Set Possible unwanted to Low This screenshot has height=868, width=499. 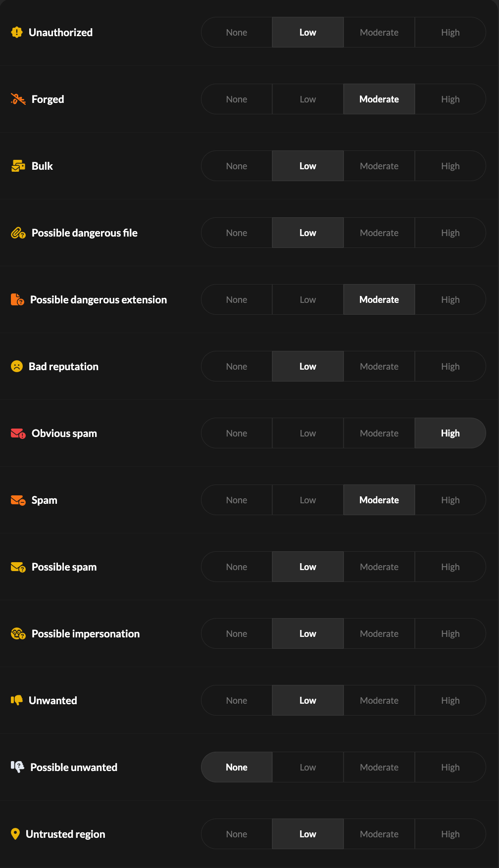point(307,767)
